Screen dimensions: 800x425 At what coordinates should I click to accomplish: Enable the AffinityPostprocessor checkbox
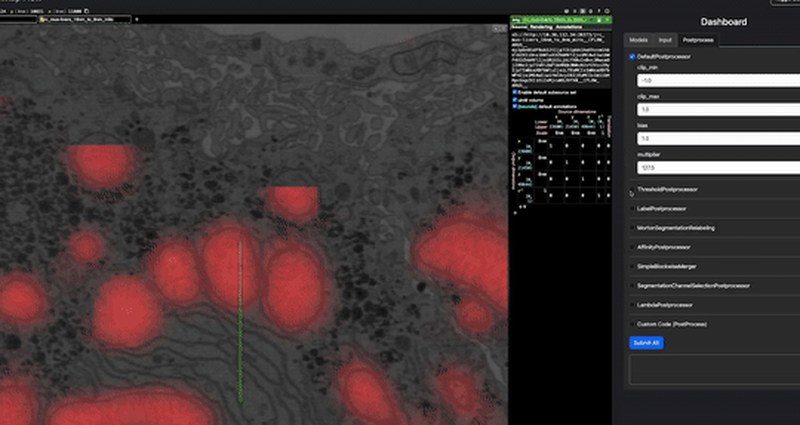pos(632,247)
